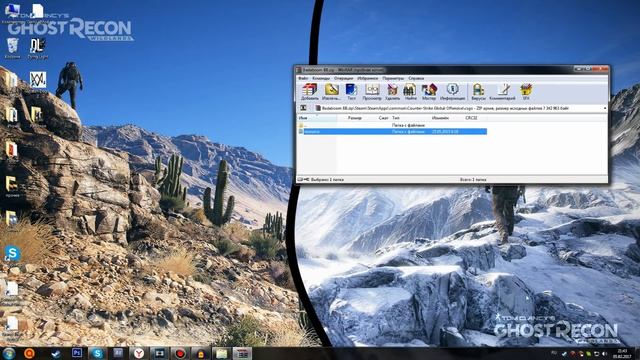Click the Удалить (Delete) toolbar icon
This screenshot has height=360, width=640.
(392, 91)
